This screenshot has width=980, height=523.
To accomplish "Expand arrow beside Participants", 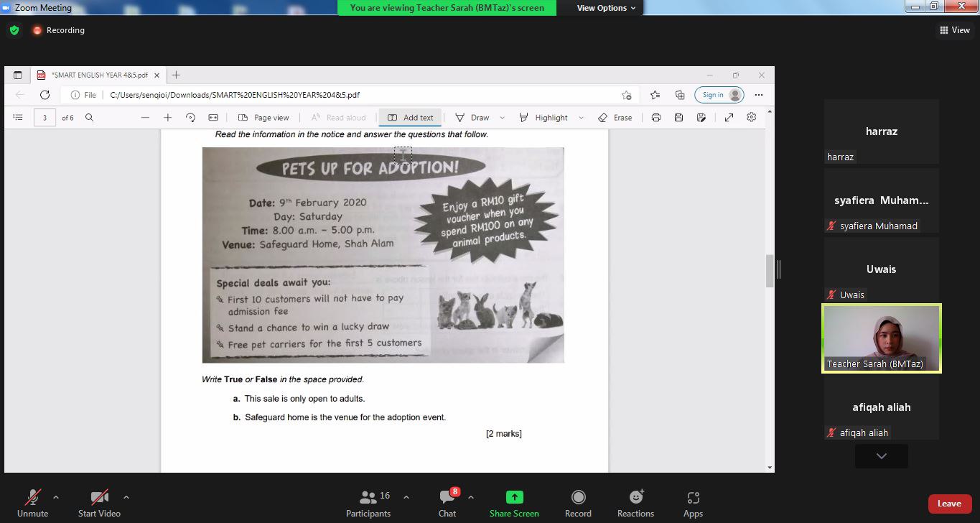I will click(406, 497).
